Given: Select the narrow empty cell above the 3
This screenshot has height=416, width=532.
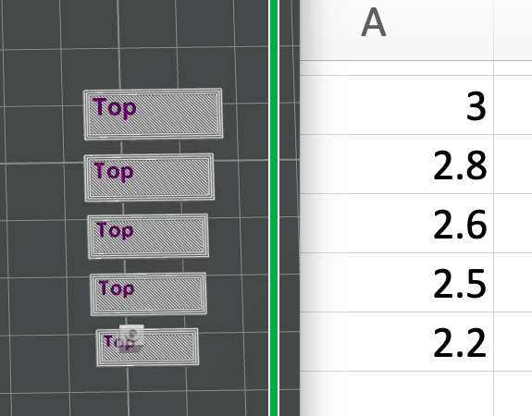Looking at the screenshot, I should point(397,68).
